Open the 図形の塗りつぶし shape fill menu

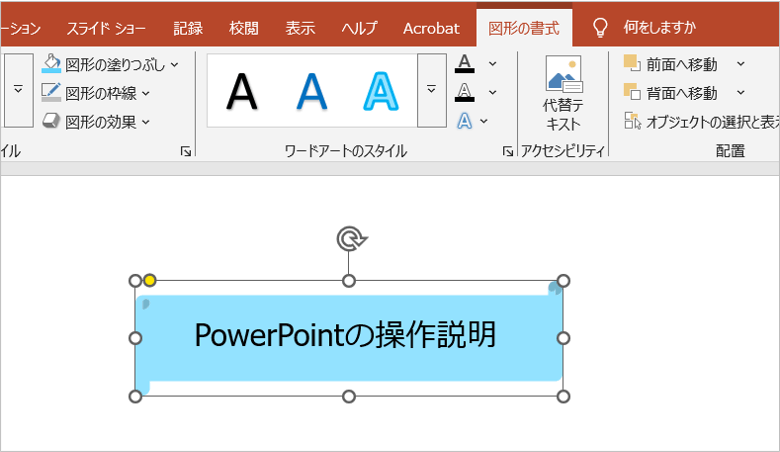point(110,64)
